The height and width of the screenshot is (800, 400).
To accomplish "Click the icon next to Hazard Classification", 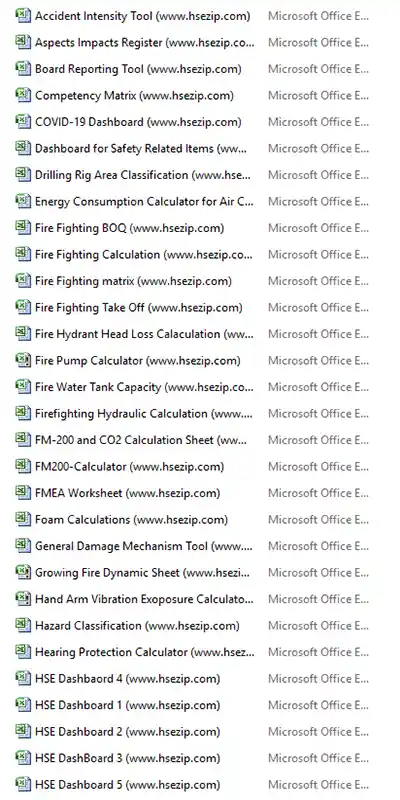I will point(23,626).
